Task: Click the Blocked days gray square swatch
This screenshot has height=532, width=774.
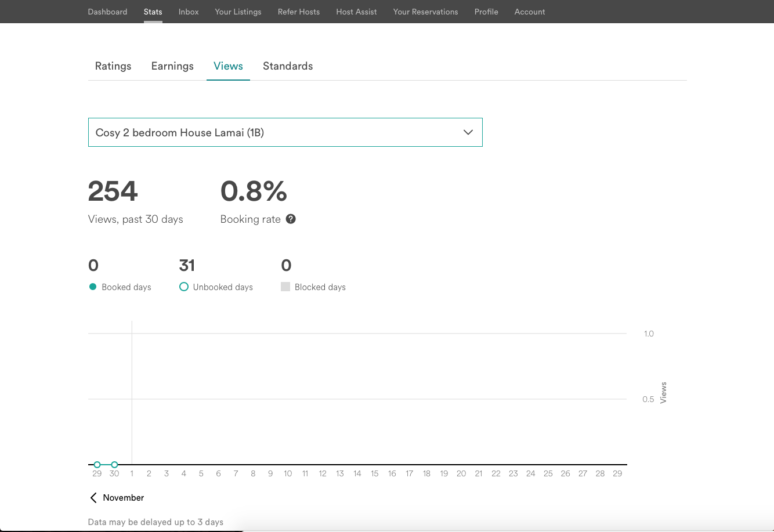Action: [285, 287]
